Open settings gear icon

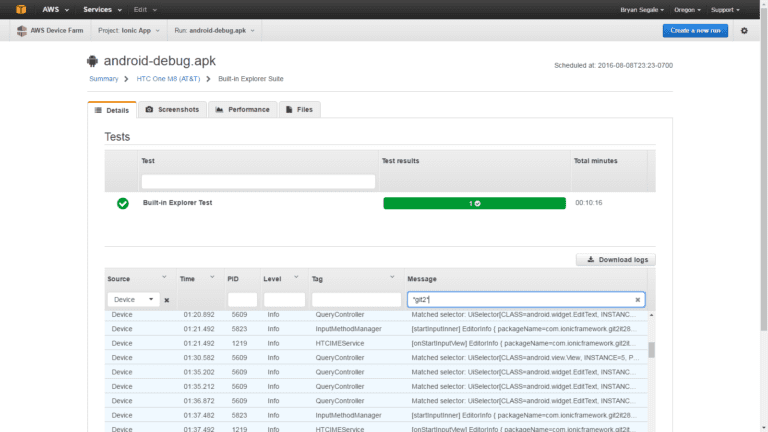coord(744,30)
